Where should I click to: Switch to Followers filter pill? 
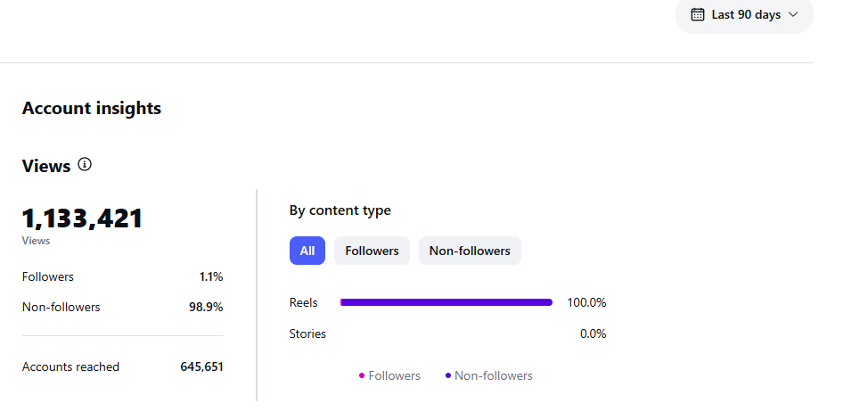tap(372, 251)
